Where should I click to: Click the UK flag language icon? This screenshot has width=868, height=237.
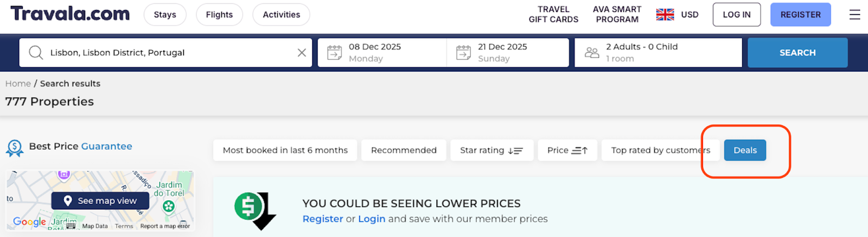point(665,15)
